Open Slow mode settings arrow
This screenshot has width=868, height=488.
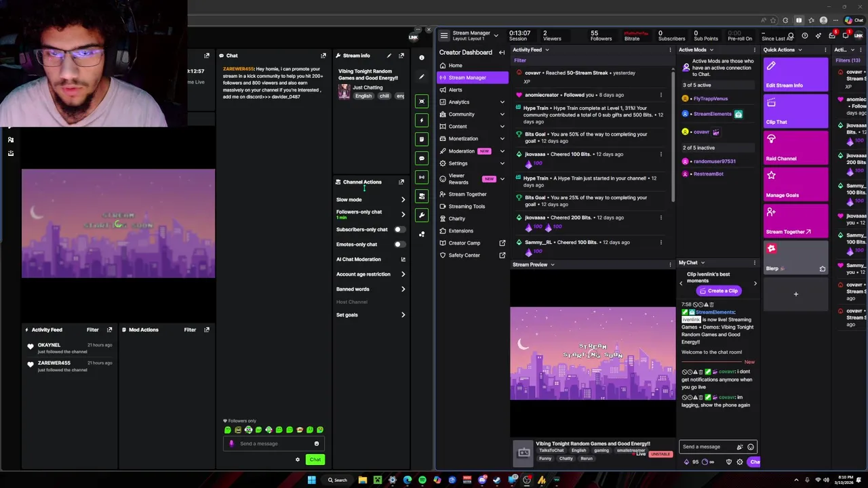403,200
